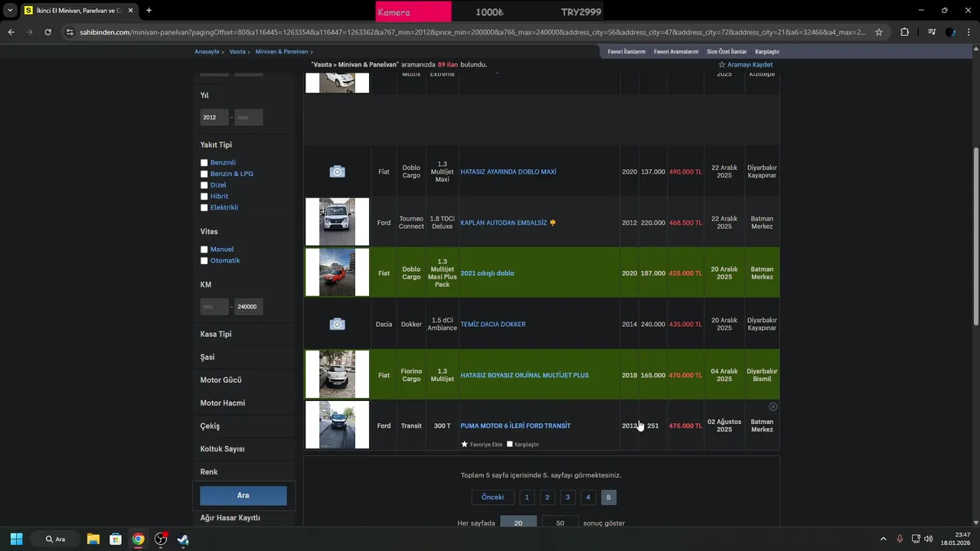The image size is (980, 551).
Task: Check the Dizel fuel type checkbox
Action: click(x=204, y=185)
